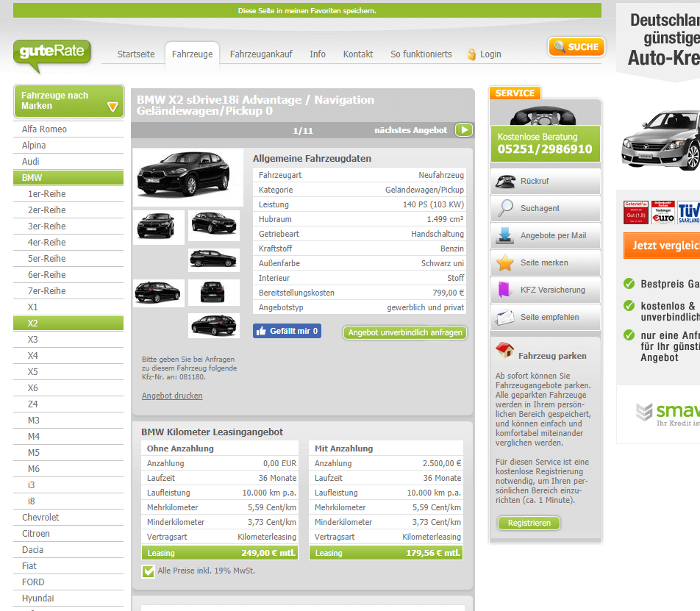
Task: Select 7er-Reihe model
Action: point(68,290)
